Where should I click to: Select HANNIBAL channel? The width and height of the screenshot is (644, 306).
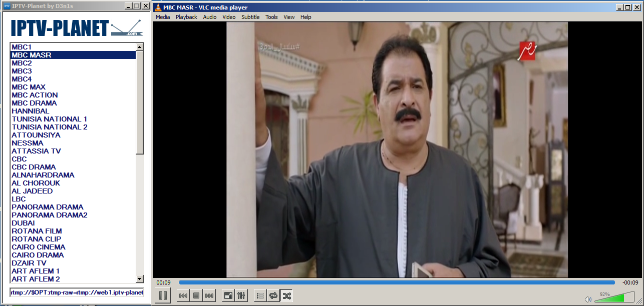(73, 111)
